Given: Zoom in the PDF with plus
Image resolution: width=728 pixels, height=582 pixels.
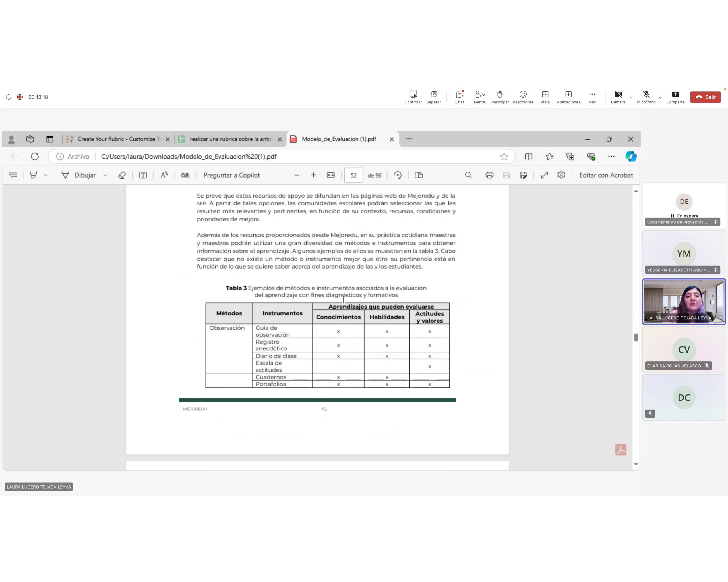Looking at the screenshot, I should pyautogui.click(x=313, y=175).
